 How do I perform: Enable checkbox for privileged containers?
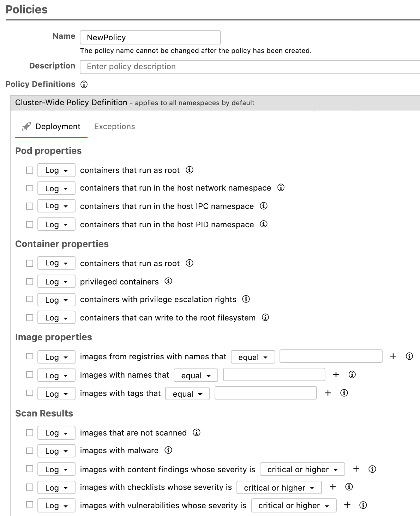point(30,281)
